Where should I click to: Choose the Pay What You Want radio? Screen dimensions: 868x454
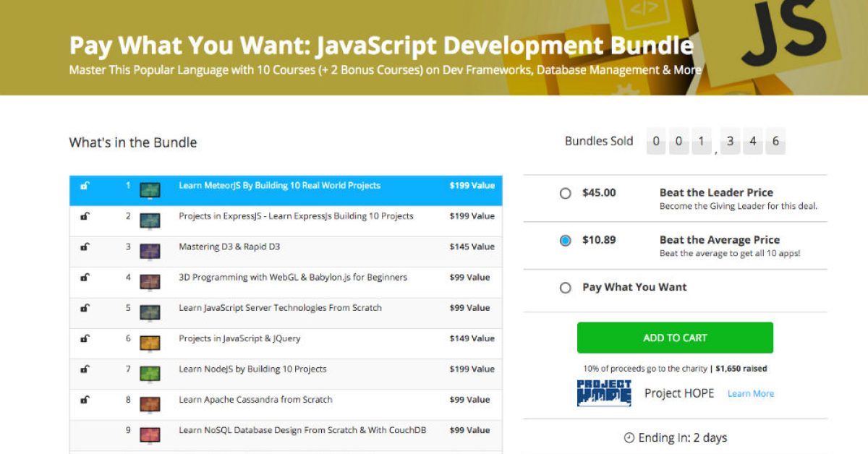566,288
